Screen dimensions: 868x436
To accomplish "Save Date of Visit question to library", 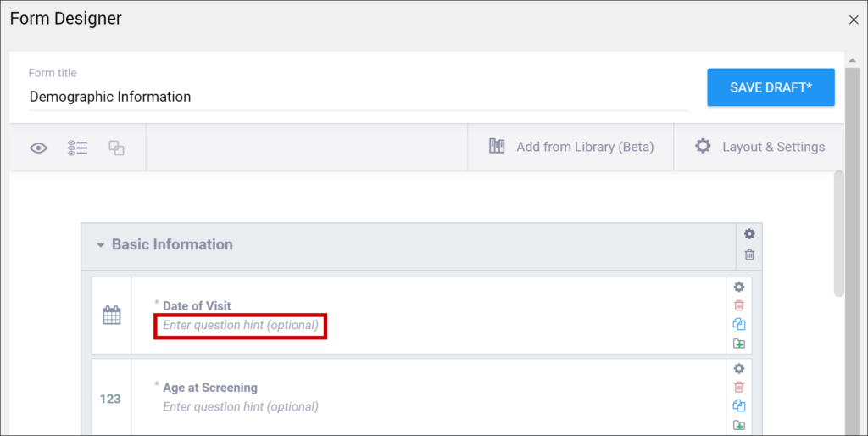I will coord(739,344).
